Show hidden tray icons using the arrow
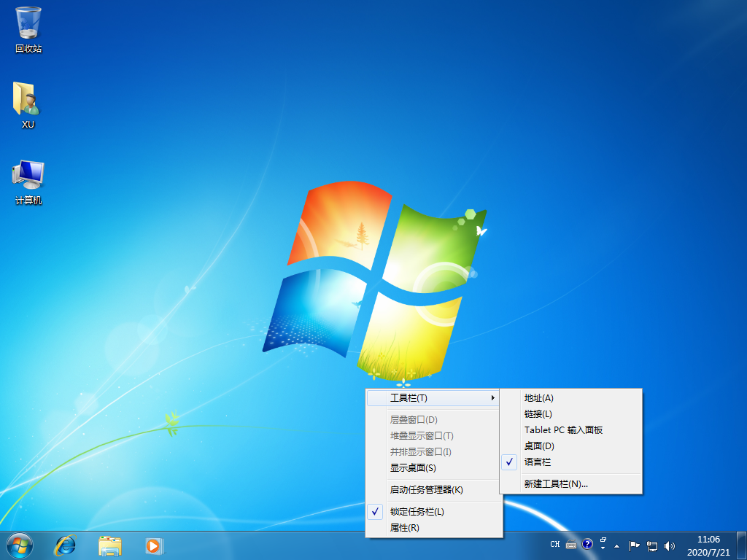The width and height of the screenshot is (747, 560). 616,545
